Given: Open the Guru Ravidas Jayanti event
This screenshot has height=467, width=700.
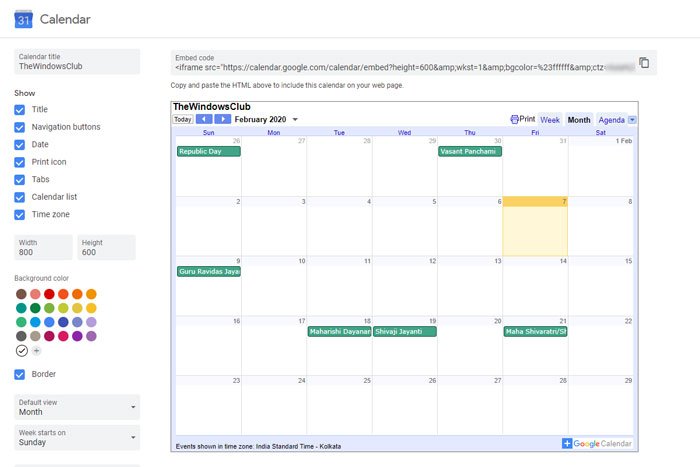Looking at the screenshot, I should point(208,271).
